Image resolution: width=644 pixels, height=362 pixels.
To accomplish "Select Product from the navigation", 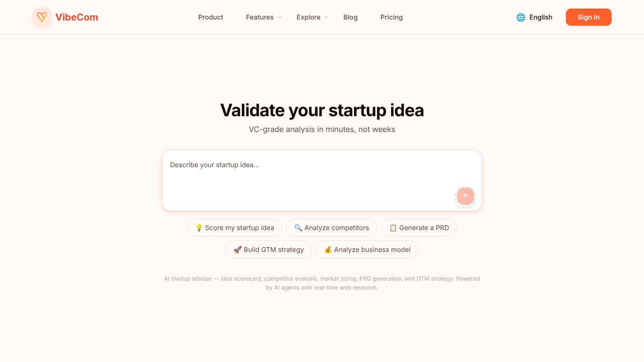I will [x=211, y=17].
